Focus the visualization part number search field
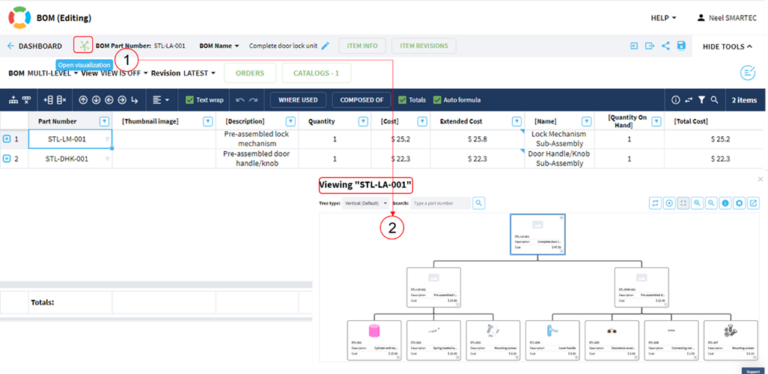The width and height of the screenshot is (768, 374). [x=440, y=203]
